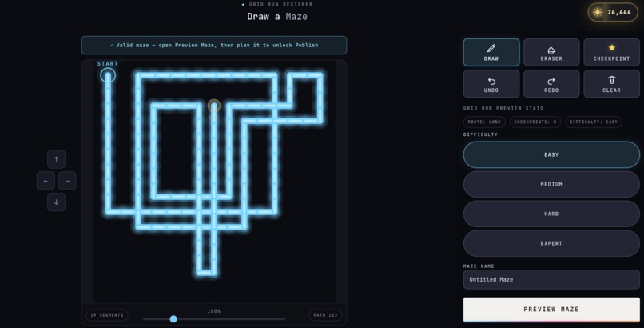Click the Valid maze status banner
The height and width of the screenshot is (328, 644).
click(x=214, y=46)
